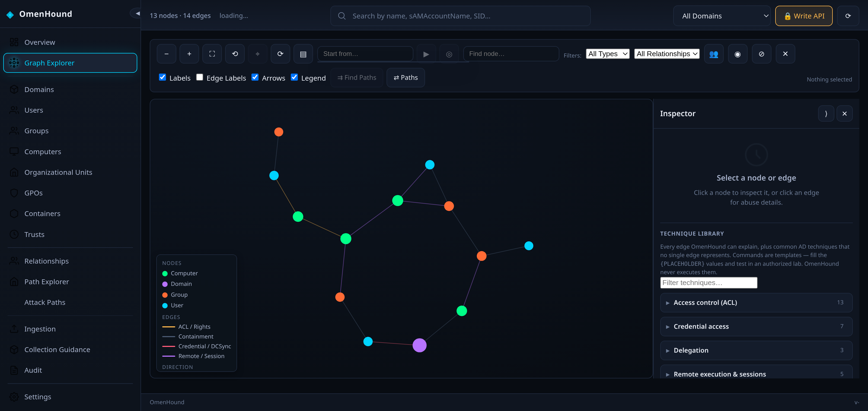Open the All Relationships filter dropdown
Viewport: 868px width, 411px height.
666,54
